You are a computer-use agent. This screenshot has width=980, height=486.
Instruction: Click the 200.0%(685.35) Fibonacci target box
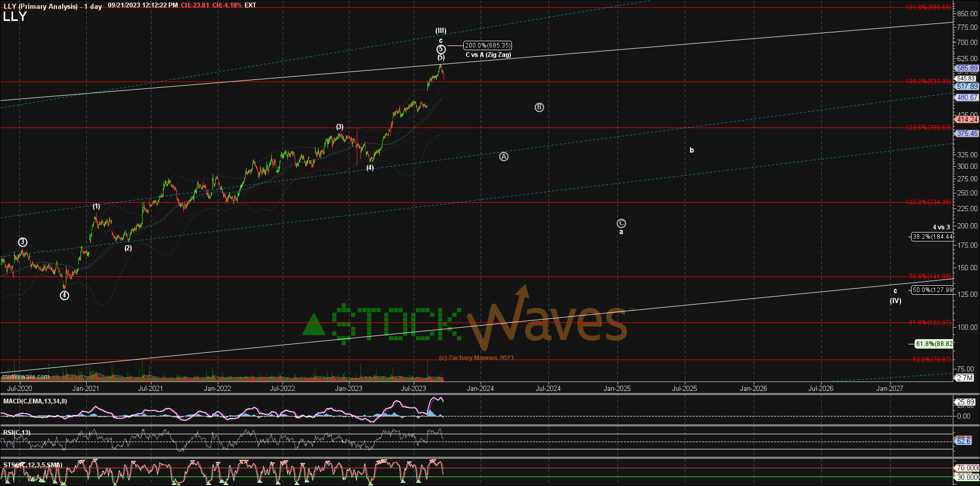coord(488,45)
